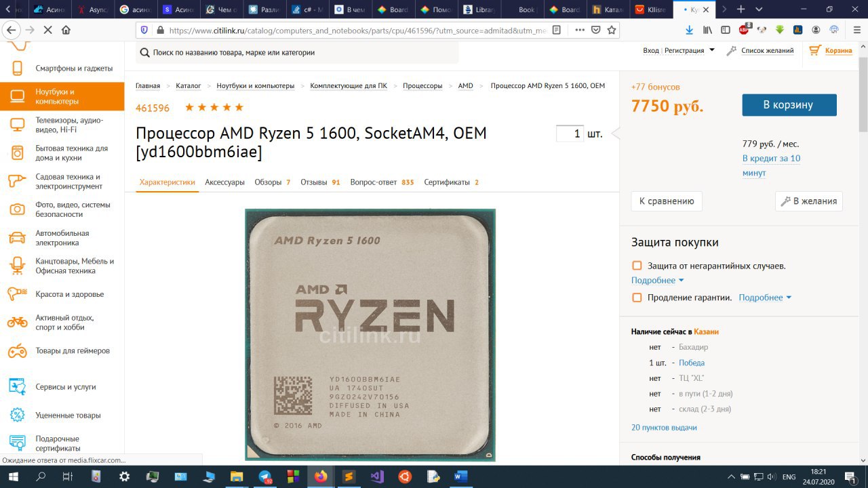Click the search magnifier icon
This screenshot has width=868, height=488.
tap(144, 52)
